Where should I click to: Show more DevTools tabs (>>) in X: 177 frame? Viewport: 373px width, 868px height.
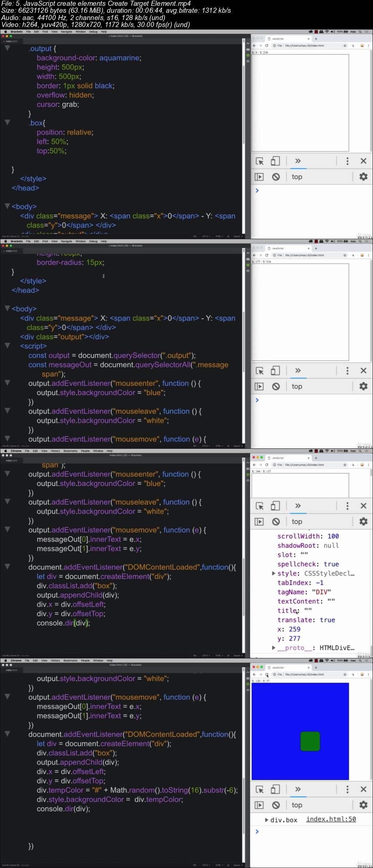(x=298, y=371)
